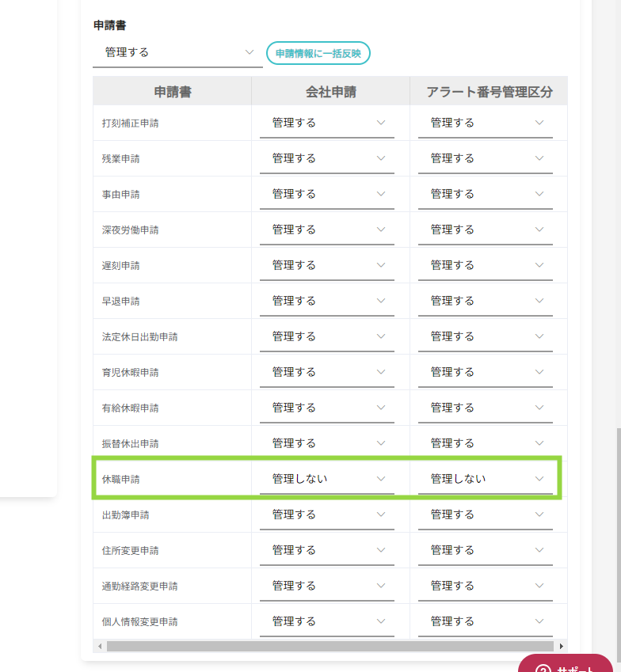Screen dimensions: 621x672
Task: Expand アラート番号管理区分 dropdown for 振替休出申請
Action: [486, 443]
